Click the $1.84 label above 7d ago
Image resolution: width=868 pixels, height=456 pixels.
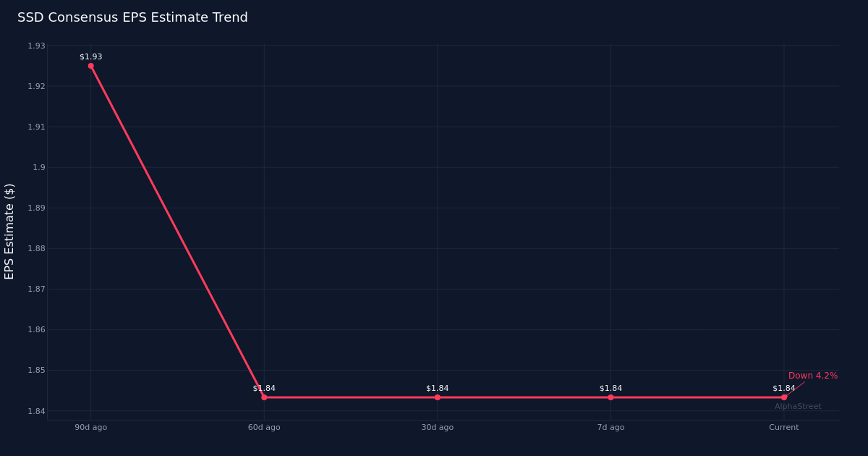[610, 388]
